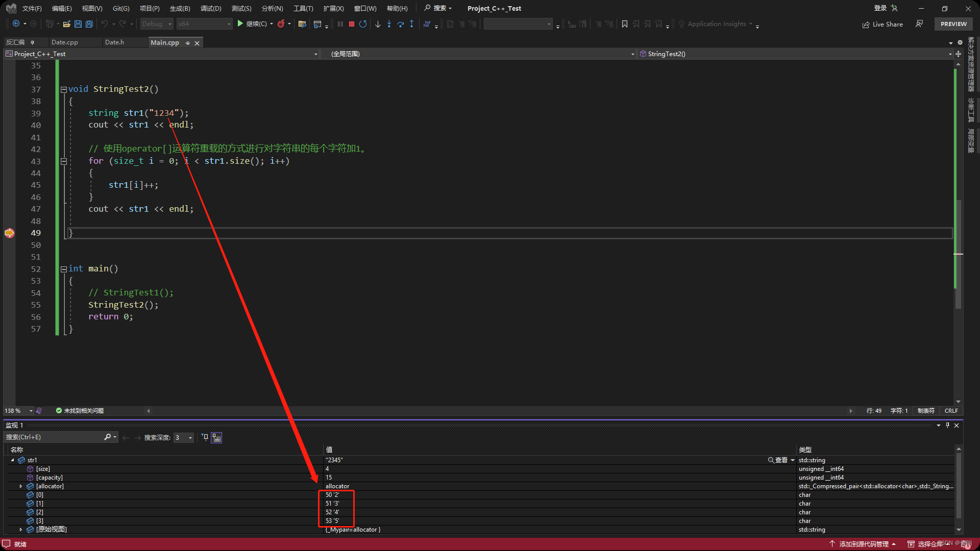This screenshot has height=551, width=980.
Task: Open the feedback person icon
Action: click(x=919, y=24)
